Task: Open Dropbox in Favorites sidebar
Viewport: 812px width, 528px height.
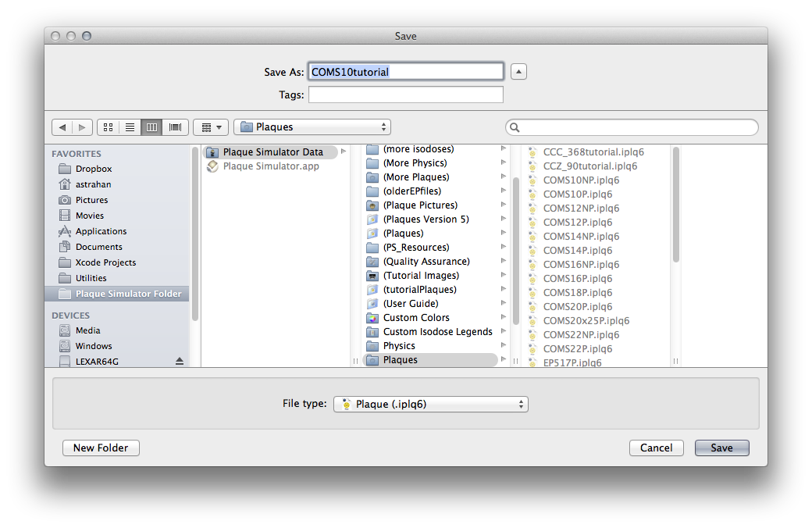Action: (94, 169)
